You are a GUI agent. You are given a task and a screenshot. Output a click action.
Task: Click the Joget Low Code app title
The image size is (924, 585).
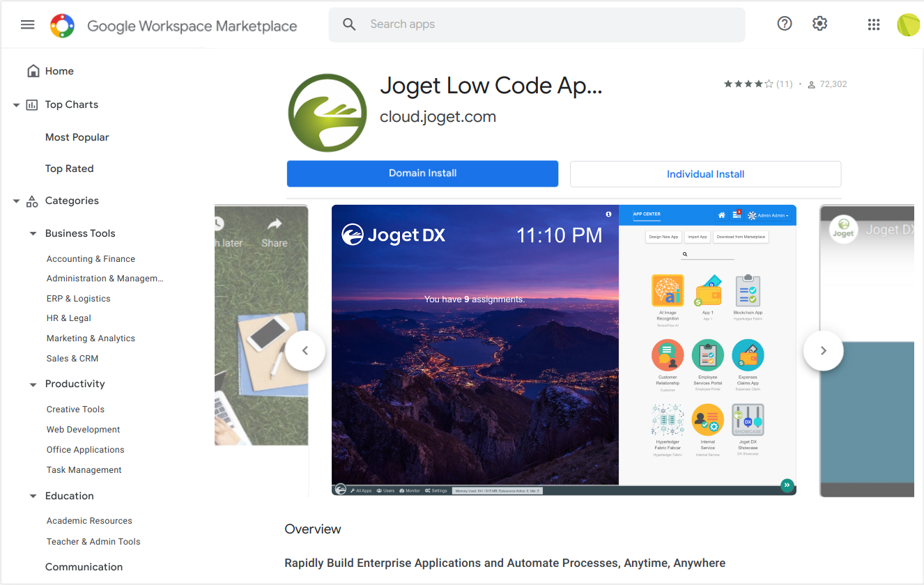pyautogui.click(x=491, y=86)
